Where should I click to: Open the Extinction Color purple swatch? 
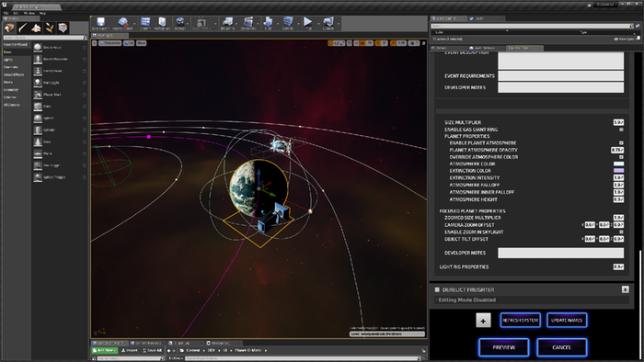[618, 171]
